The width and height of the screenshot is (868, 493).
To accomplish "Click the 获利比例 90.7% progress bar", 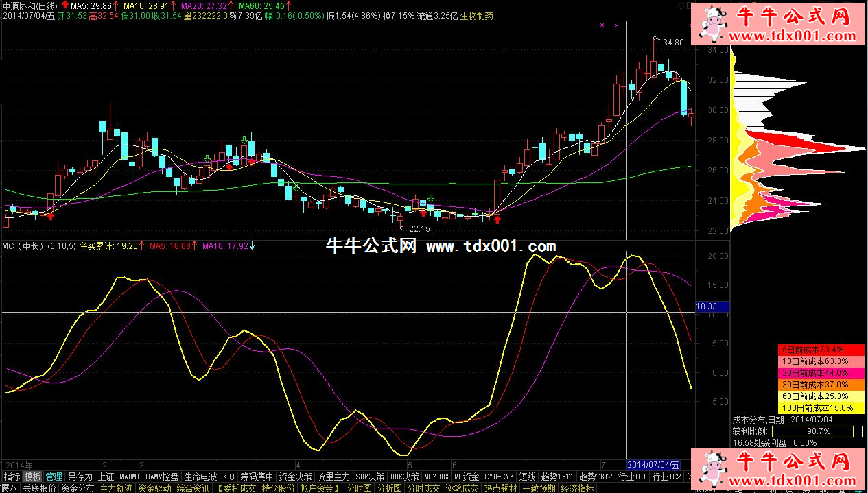I will pos(817,431).
